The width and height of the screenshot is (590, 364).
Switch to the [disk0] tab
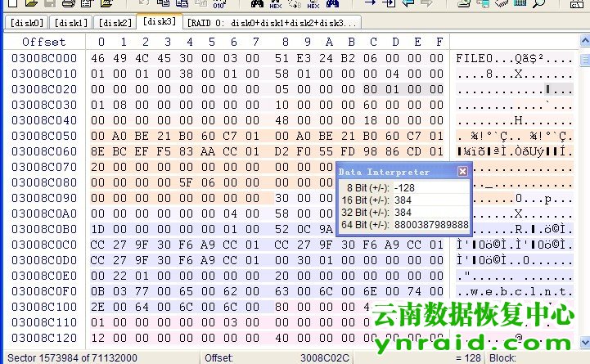(x=27, y=23)
